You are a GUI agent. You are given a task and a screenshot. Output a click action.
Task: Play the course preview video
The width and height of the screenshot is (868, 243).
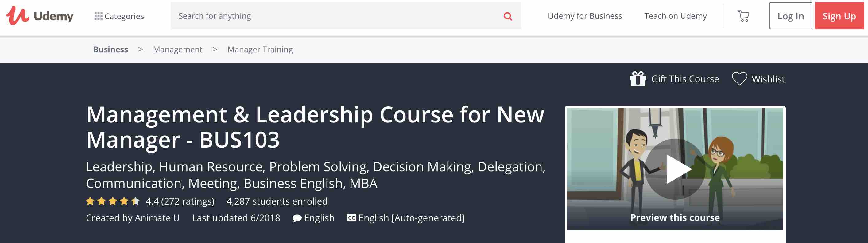(x=675, y=169)
